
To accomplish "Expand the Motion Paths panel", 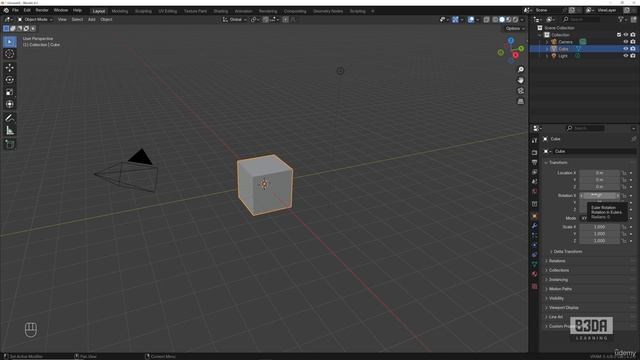I will click(560, 289).
